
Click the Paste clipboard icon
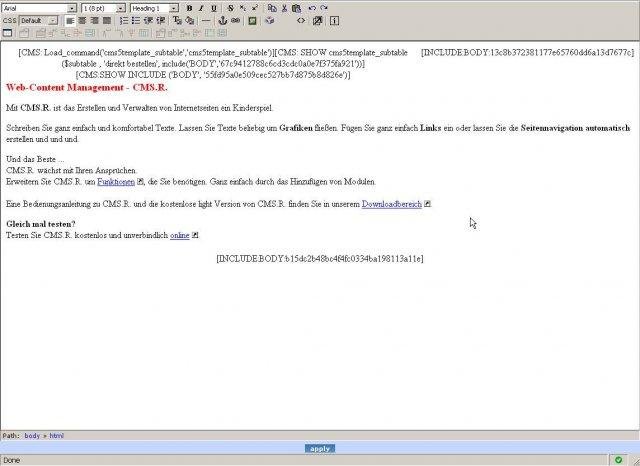click(x=297, y=8)
